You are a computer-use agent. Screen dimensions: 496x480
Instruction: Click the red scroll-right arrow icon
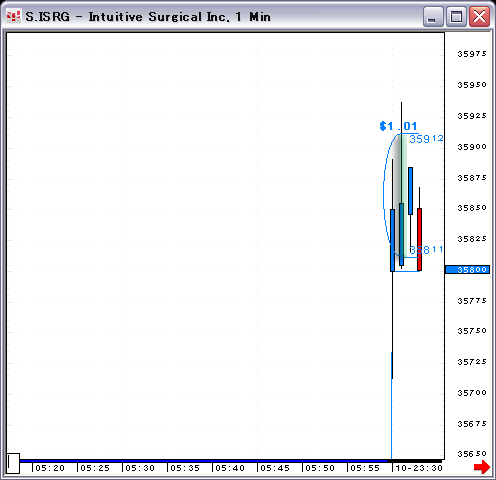[x=482, y=467]
